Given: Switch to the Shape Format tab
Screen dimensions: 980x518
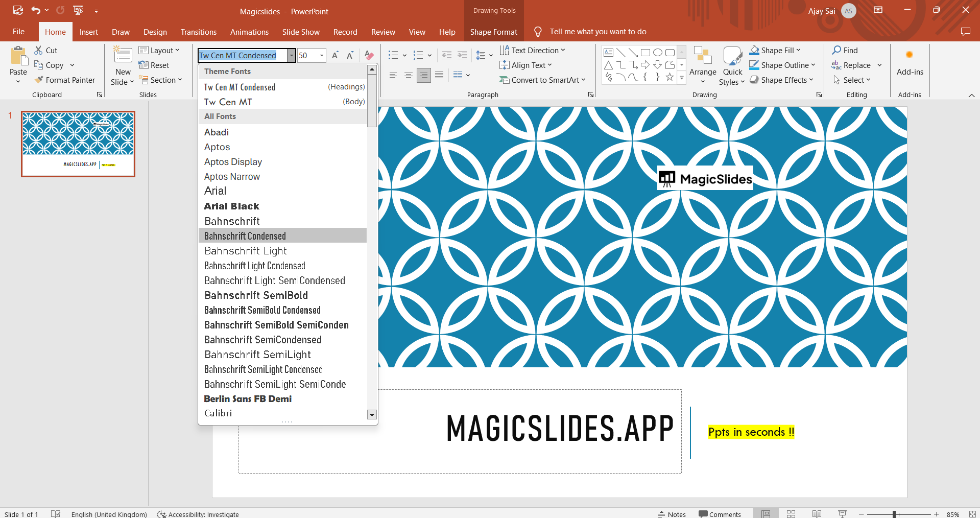Looking at the screenshot, I should tap(493, 32).
